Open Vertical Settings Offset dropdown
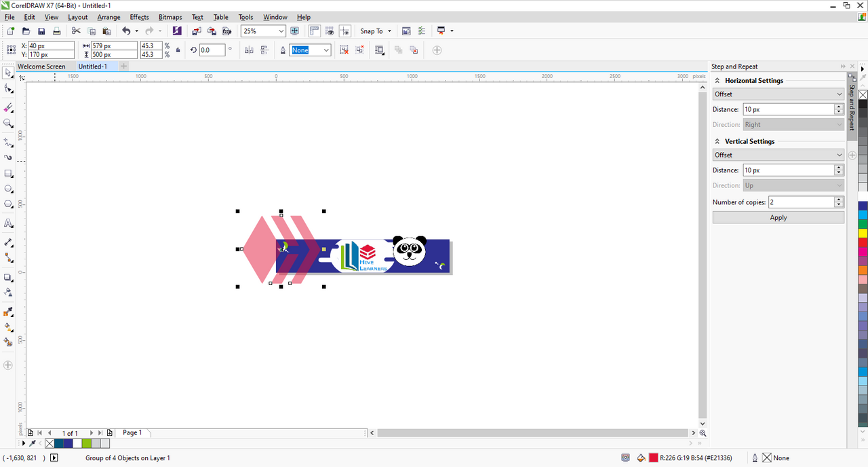Screen dimensions: 868x467 [x=778, y=155]
